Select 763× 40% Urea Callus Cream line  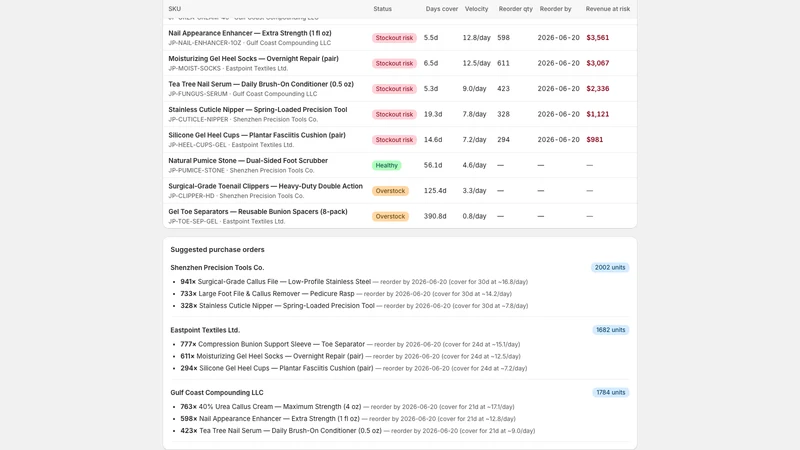347,407
